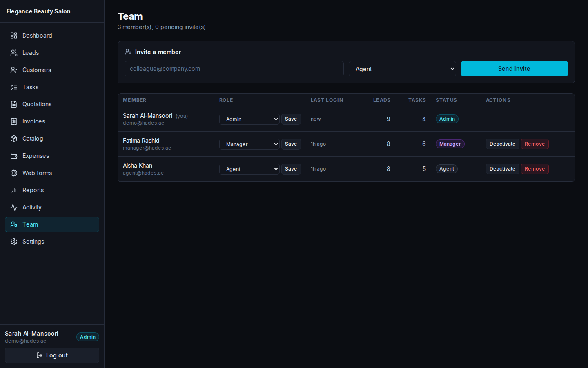
Task: Save Fatima Rashid's role
Action: (291, 144)
